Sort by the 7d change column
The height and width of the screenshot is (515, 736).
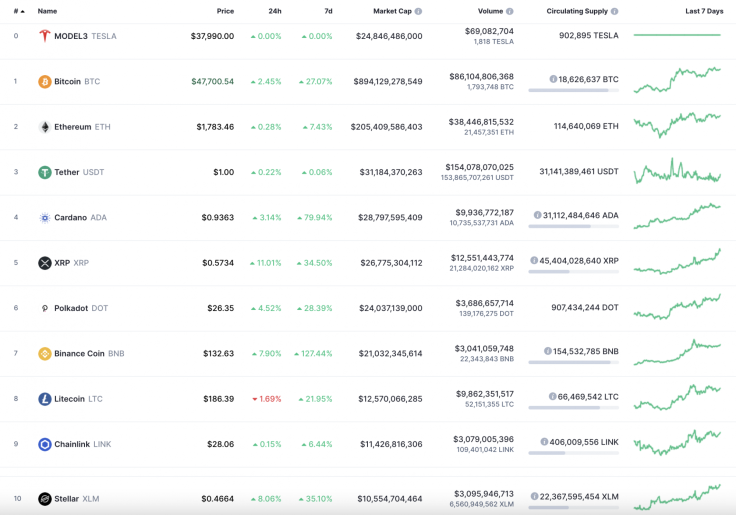point(329,11)
